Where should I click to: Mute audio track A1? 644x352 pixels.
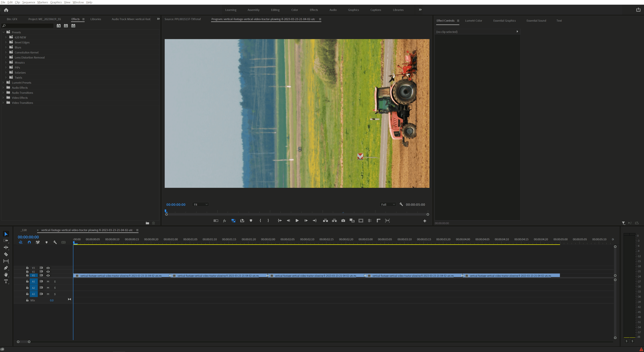[48, 282]
